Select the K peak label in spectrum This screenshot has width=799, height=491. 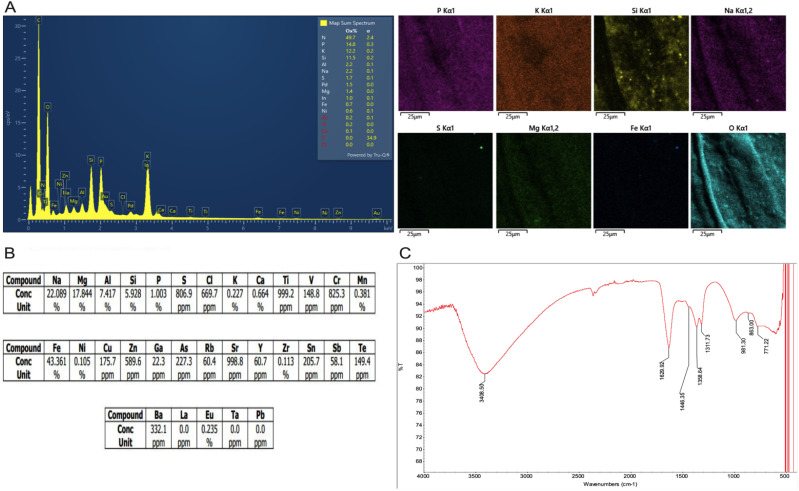pos(147,156)
